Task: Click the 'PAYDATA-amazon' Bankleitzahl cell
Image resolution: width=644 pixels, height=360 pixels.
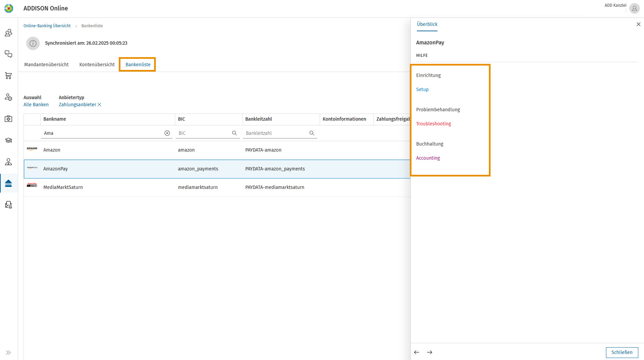Action: [263, 150]
